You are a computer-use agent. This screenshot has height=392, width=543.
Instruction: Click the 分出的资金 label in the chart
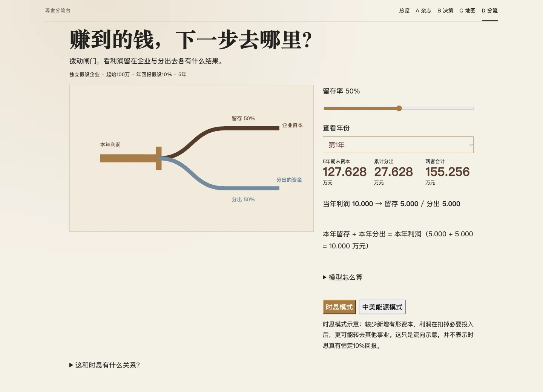click(289, 180)
